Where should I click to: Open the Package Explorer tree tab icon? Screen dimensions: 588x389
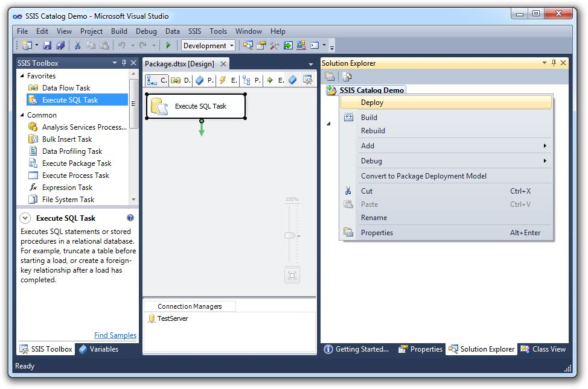246,80
